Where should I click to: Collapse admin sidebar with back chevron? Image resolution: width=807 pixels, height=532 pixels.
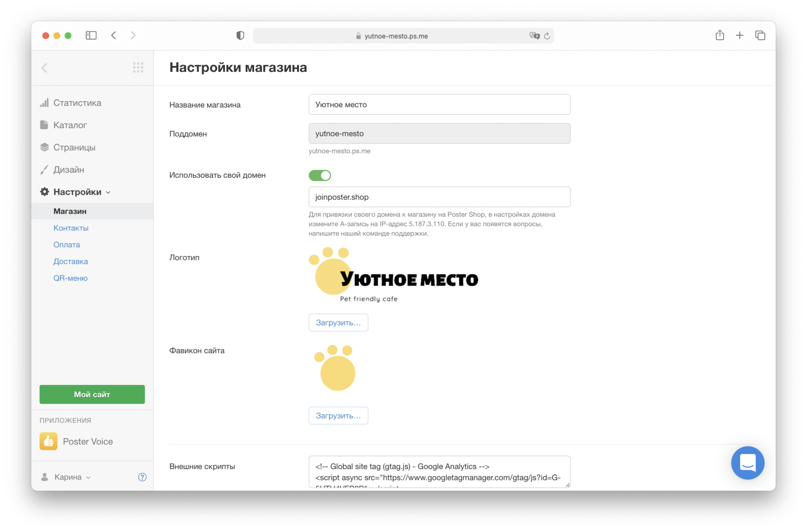tap(45, 68)
